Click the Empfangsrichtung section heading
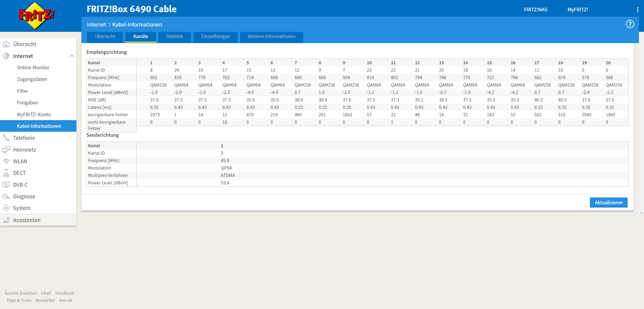 [107, 52]
